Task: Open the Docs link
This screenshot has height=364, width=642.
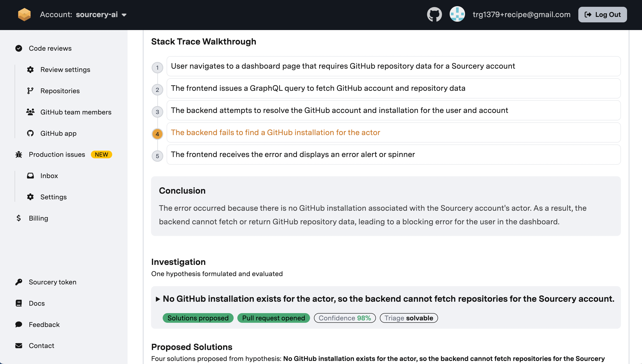Action: (x=36, y=303)
